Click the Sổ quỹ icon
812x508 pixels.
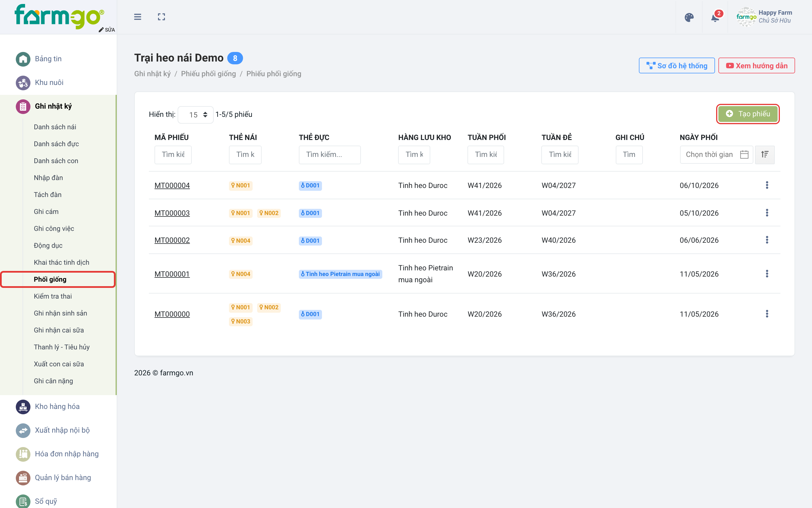coord(23,501)
